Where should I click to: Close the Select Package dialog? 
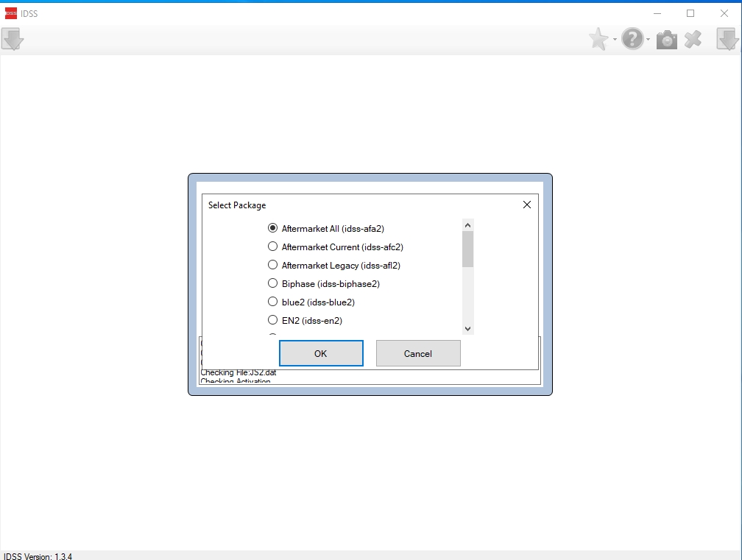pyautogui.click(x=526, y=205)
